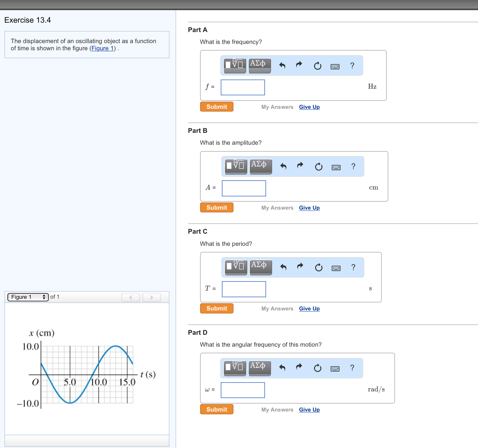The image size is (478, 448).
Task: Click the period T input field
Action: (243, 289)
